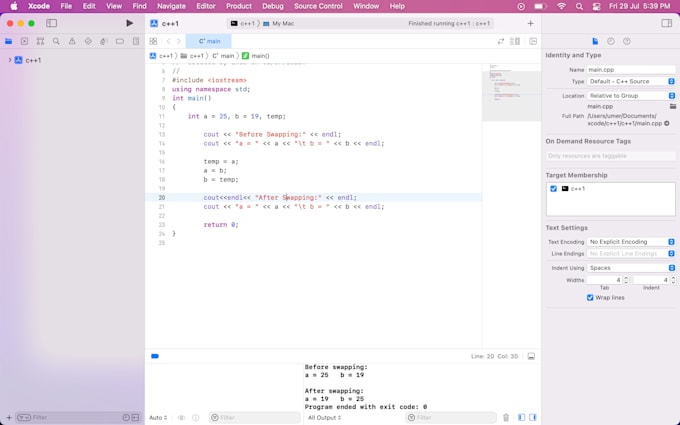Toggle the console pane
680x425 pixels.
coord(533,418)
